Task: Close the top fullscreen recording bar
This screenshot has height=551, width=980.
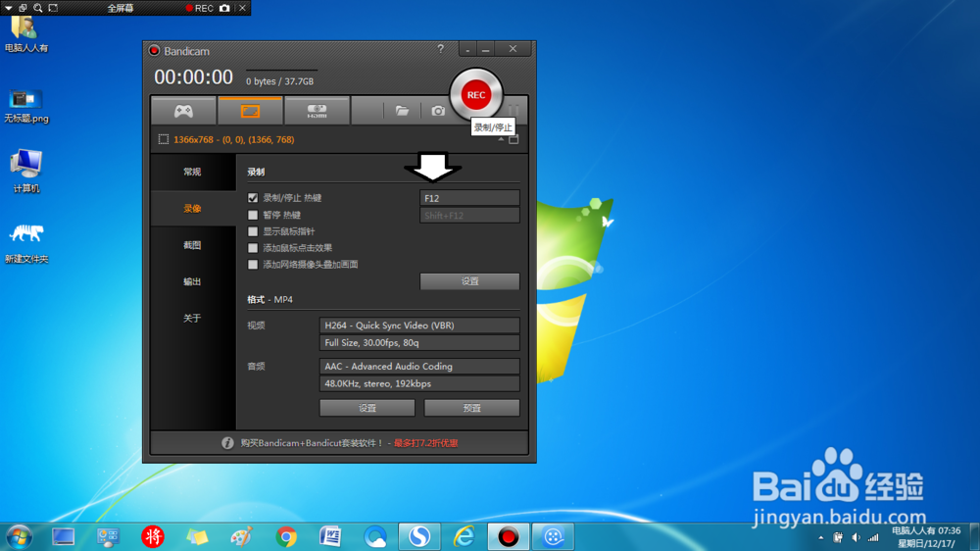Action: 242,8
